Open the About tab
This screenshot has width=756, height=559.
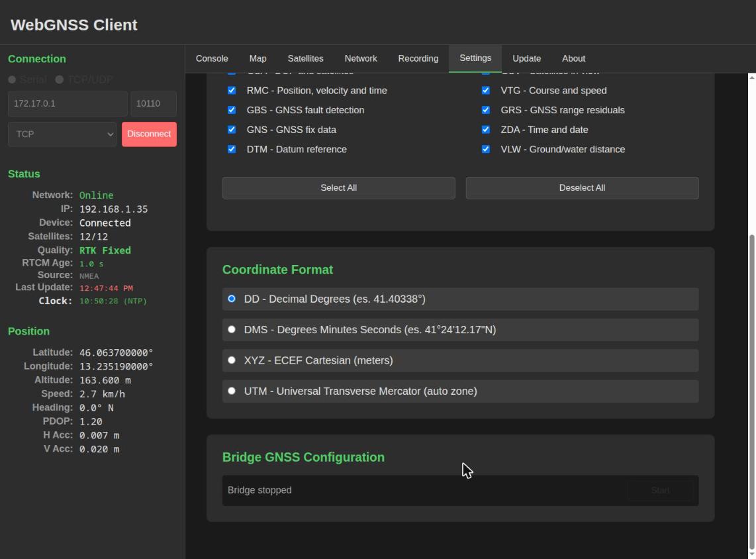(x=573, y=58)
